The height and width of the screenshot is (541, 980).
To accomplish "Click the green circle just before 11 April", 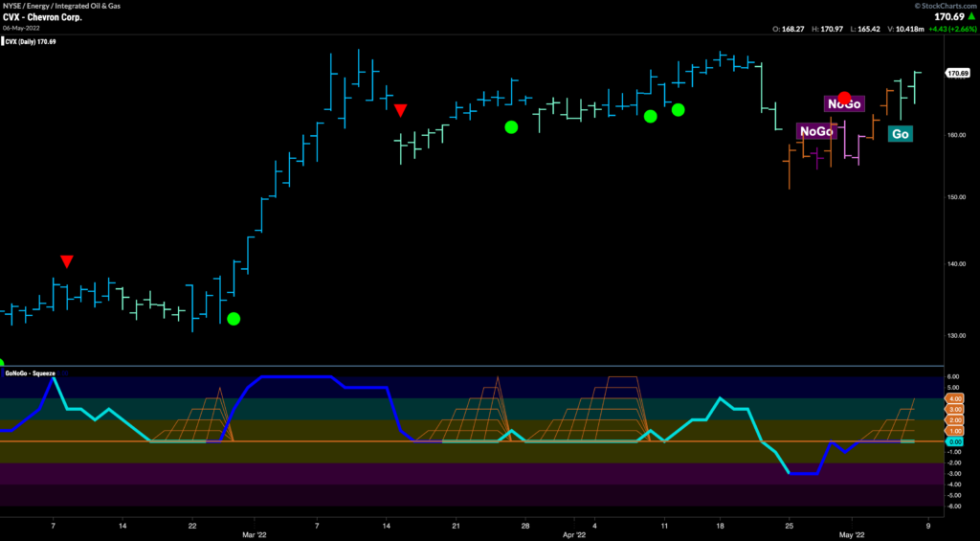I will pos(651,116).
